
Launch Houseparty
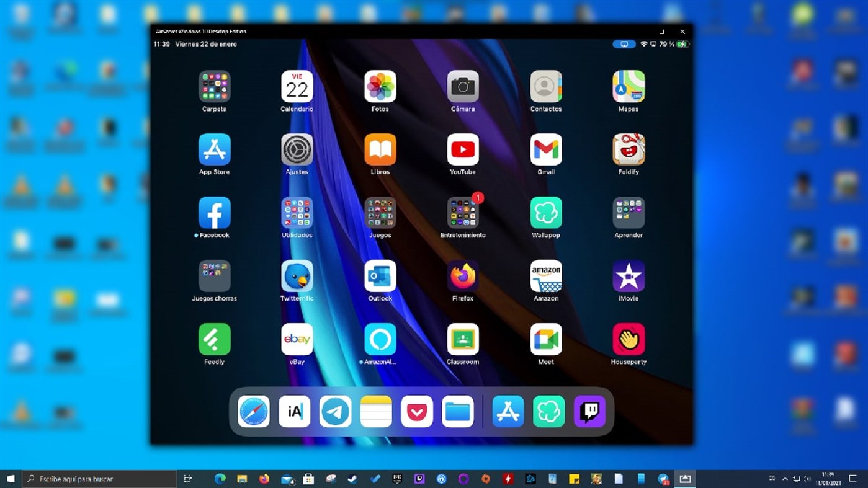629,338
